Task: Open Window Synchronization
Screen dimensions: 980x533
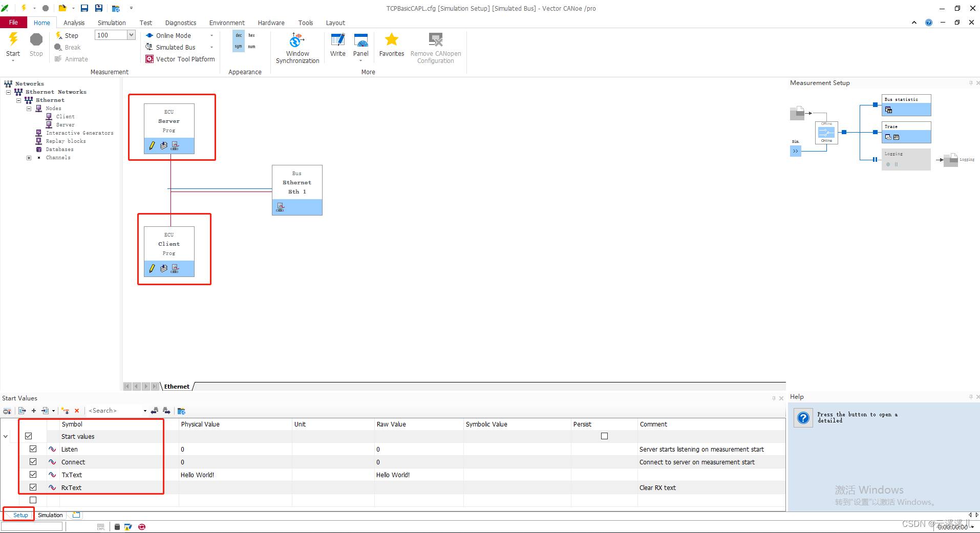Action: click(297, 48)
